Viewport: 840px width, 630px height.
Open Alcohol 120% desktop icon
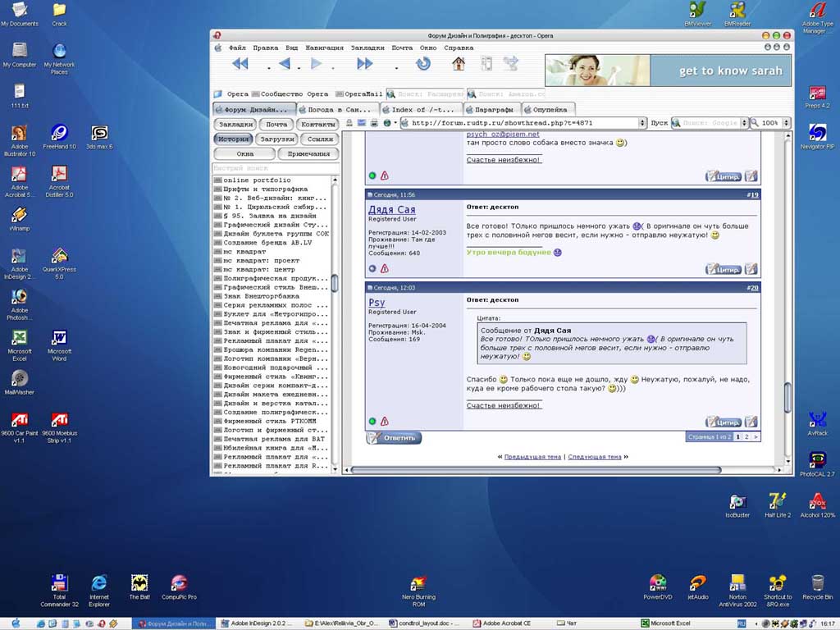pos(818,505)
